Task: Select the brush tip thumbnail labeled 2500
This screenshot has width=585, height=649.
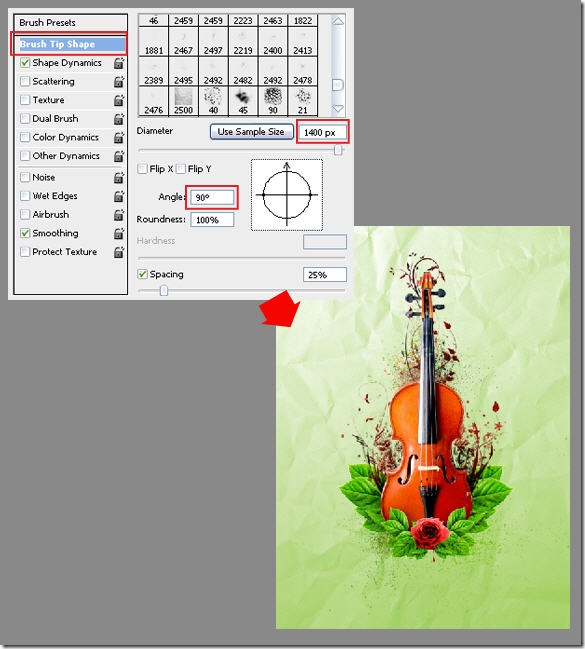Action: pyautogui.click(x=183, y=101)
